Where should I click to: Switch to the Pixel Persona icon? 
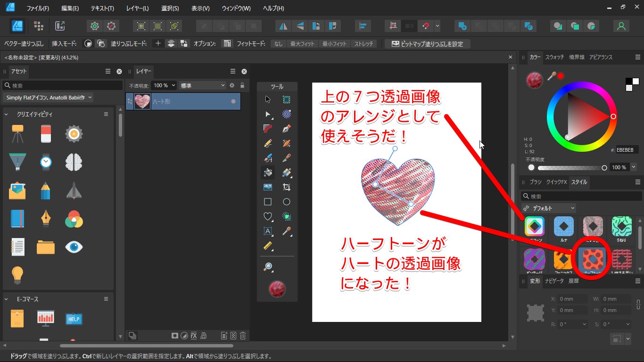tap(39, 26)
